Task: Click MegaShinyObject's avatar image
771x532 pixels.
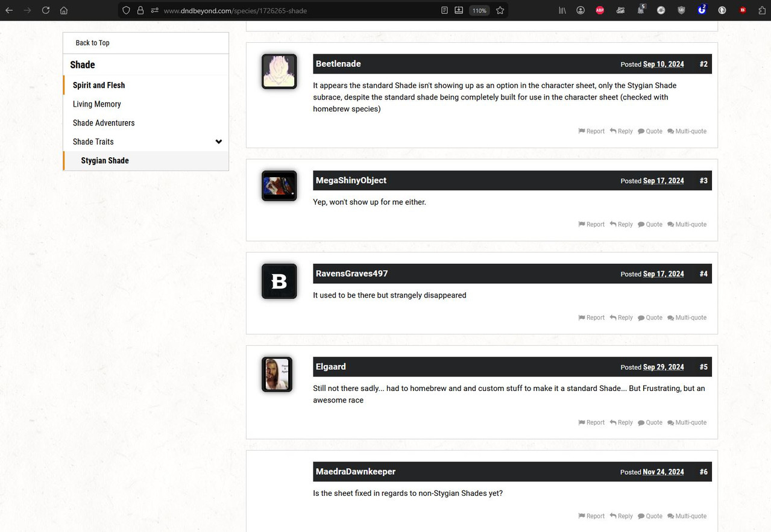Action: 279,186
